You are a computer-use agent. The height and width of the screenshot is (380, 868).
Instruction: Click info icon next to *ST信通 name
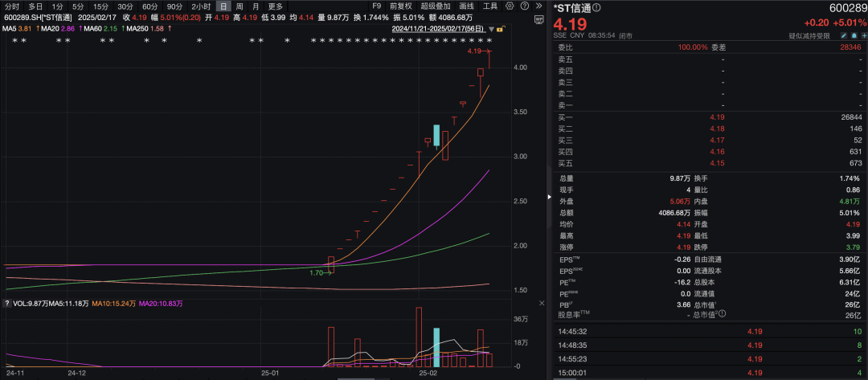coord(597,8)
